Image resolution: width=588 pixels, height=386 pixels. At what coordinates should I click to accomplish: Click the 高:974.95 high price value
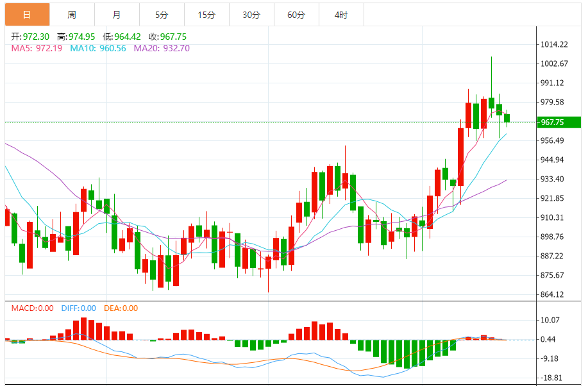76,37
